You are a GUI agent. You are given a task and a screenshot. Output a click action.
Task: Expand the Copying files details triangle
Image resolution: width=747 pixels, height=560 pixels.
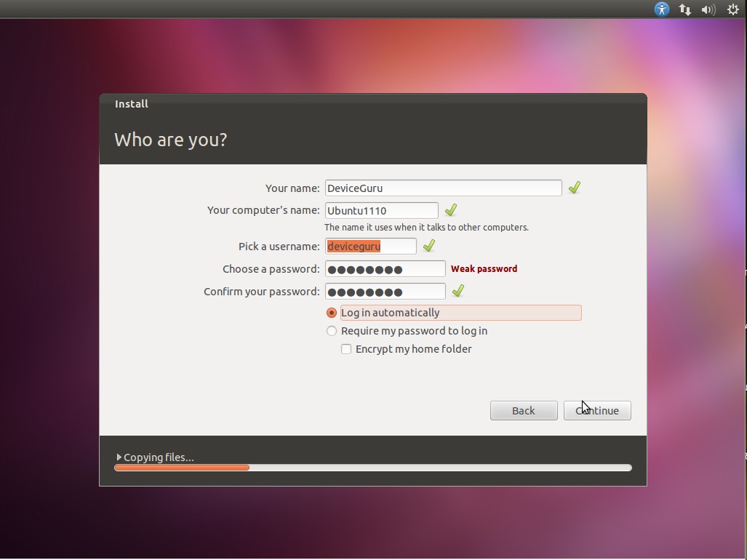[x=119, y=457]
